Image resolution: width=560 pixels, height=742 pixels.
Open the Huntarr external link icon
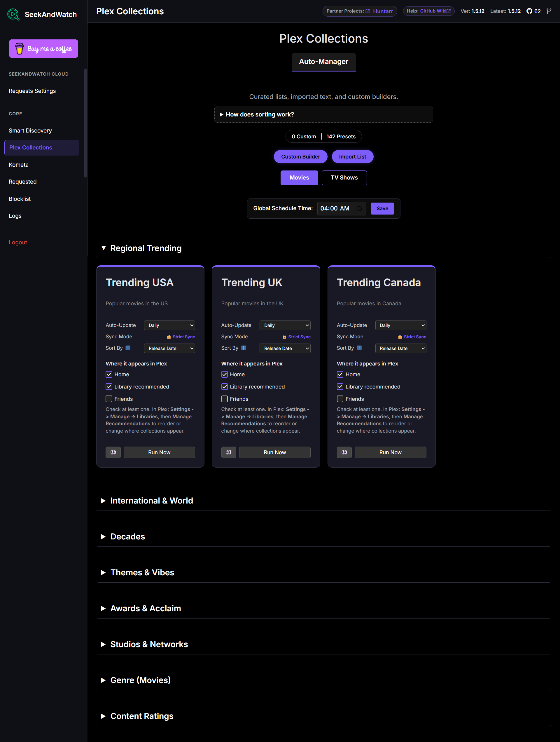pyautogui.click(x=367, y=11)
